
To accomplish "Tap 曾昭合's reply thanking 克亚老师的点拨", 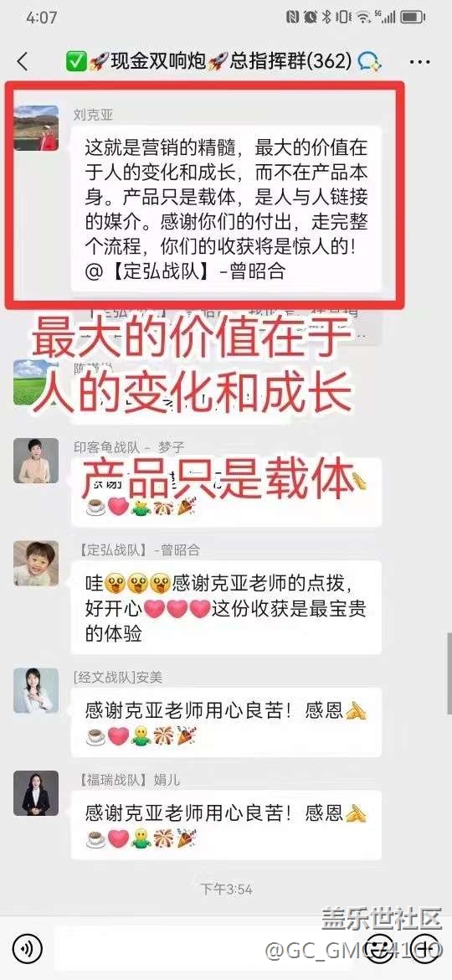I will [x=226, y=607].
